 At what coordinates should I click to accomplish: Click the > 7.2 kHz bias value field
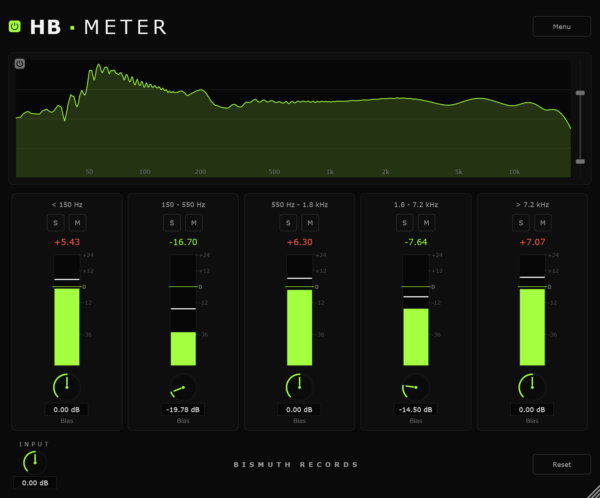click(532, 410)
